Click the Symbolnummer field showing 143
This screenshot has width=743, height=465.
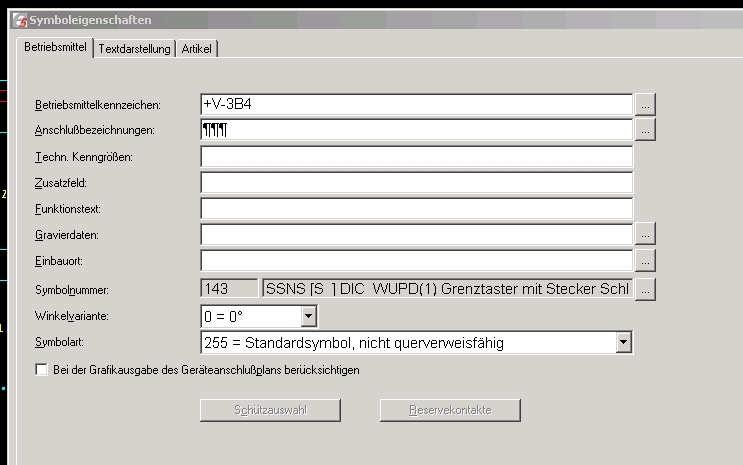pyautogui.click(x=229, y=289)
